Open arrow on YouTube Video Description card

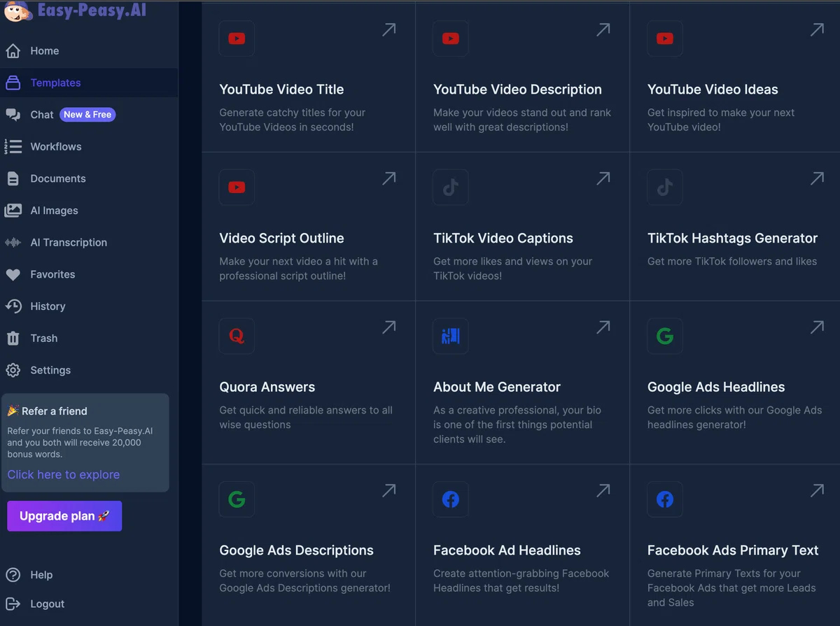click(x=603, y=29)
